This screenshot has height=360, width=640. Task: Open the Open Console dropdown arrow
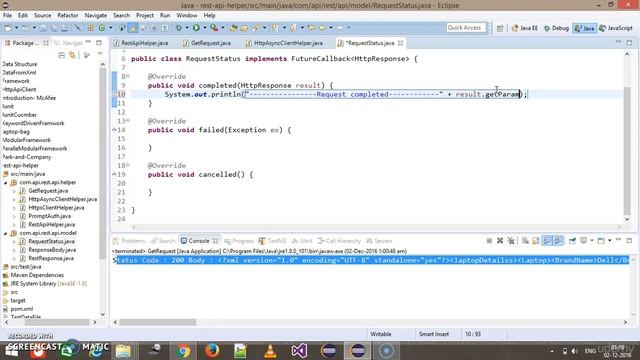[609, 241]
